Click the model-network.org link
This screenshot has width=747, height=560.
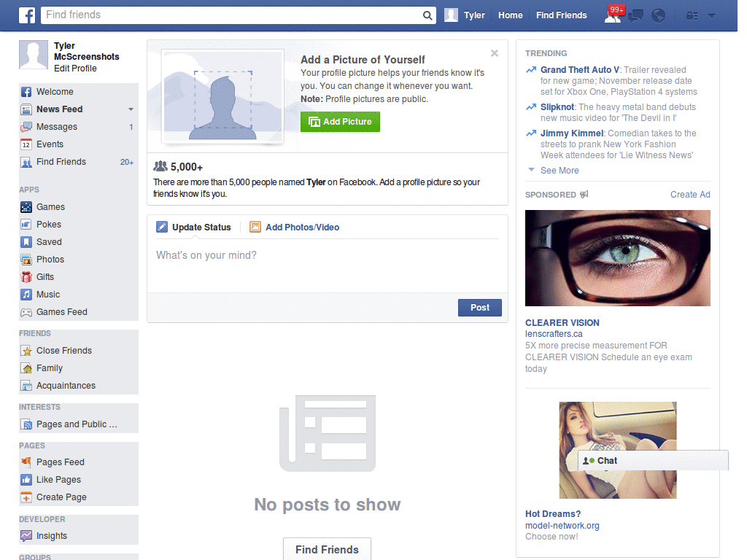(x=562, y=526)
